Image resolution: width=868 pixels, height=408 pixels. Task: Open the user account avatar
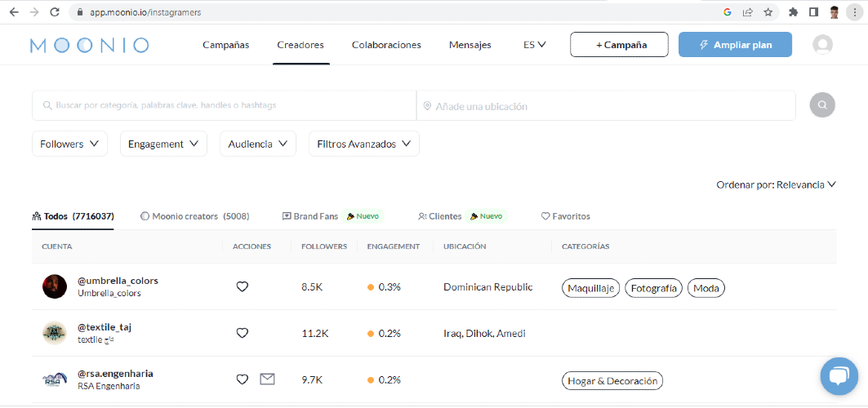(x=822, y=45)
